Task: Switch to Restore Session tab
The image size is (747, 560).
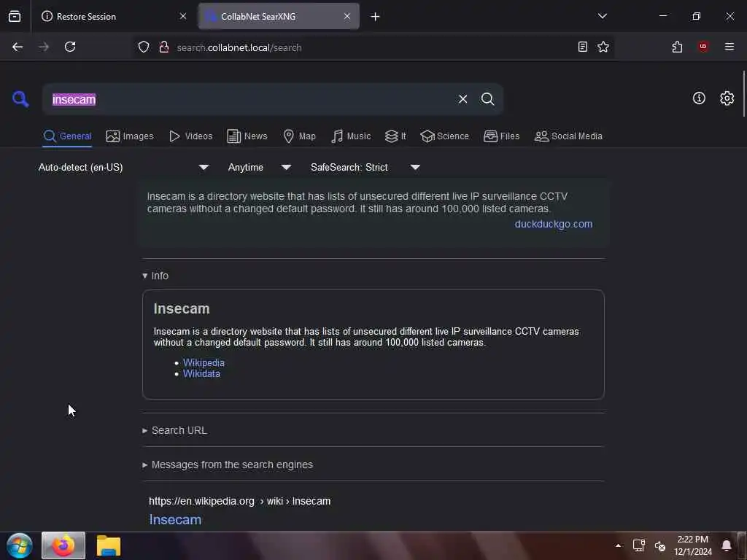Action: (x=113, y=16)
